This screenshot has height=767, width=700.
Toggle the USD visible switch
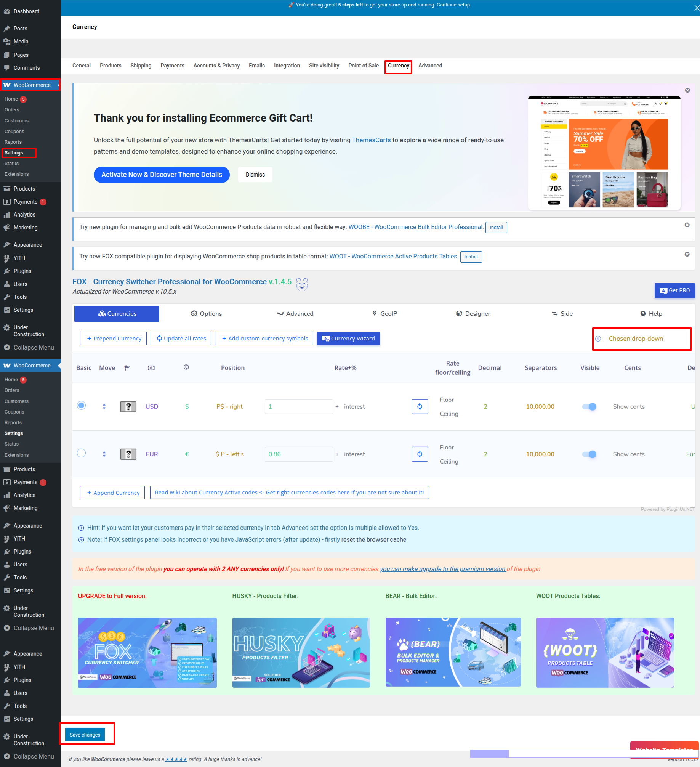point(589,407)
